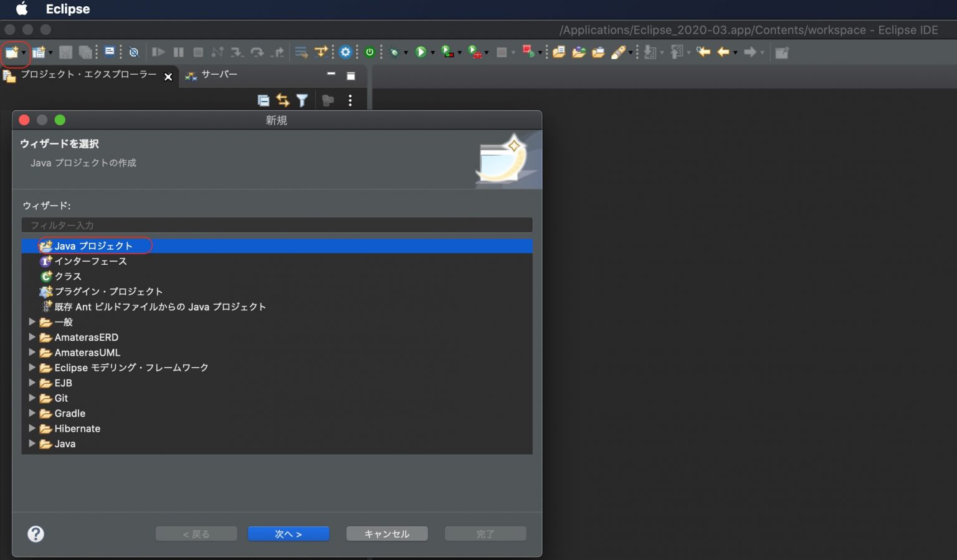
Task: Click the Back navigation arrow icon
Action: [x=723, y=52]
